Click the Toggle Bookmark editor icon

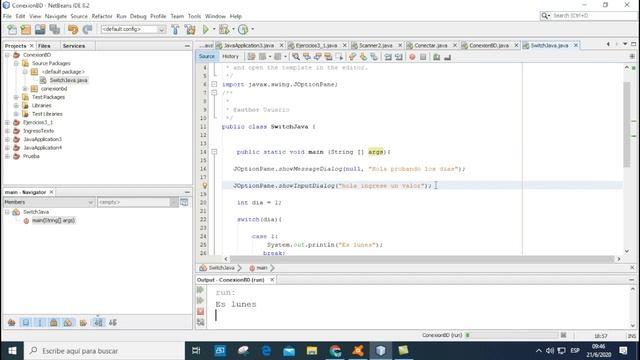click(374, 57)
